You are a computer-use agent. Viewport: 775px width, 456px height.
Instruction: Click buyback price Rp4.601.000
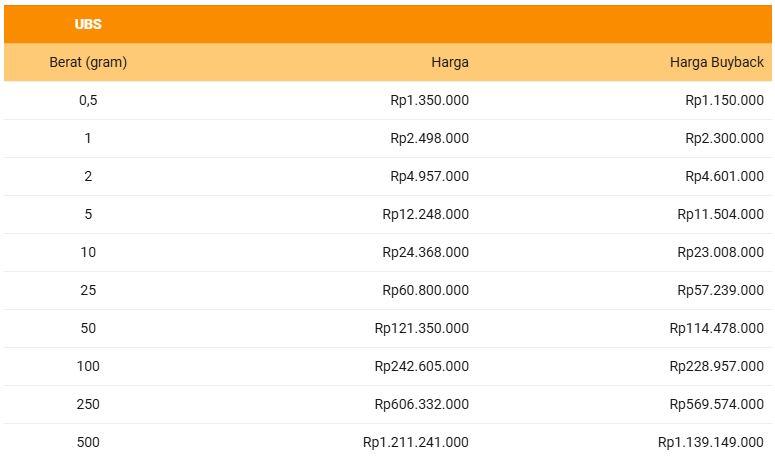tap(724, 176)
